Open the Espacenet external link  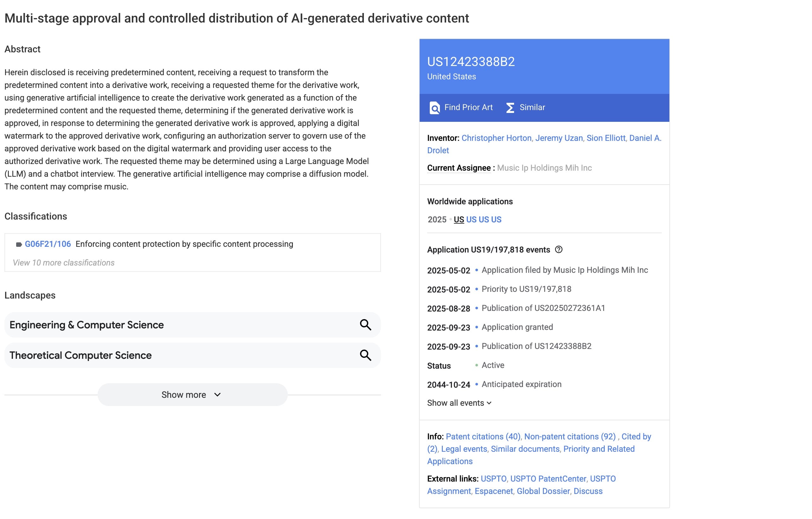494,491
